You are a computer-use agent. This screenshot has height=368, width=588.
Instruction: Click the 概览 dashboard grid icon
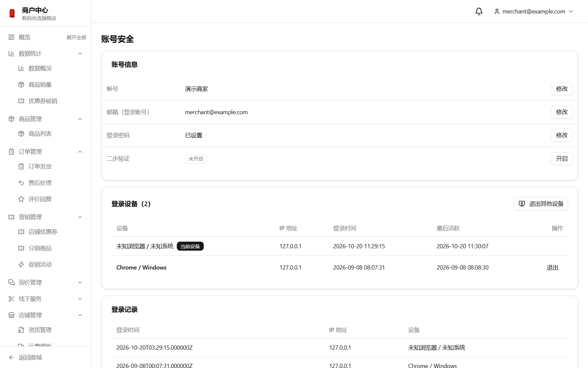coord(11,37)
